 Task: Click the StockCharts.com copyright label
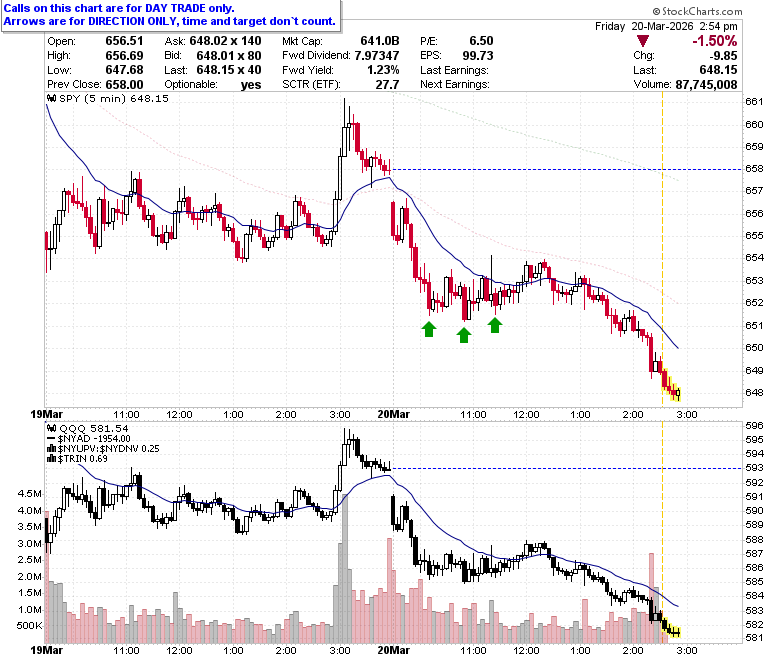pyautogui.click(x=697, y=11)
